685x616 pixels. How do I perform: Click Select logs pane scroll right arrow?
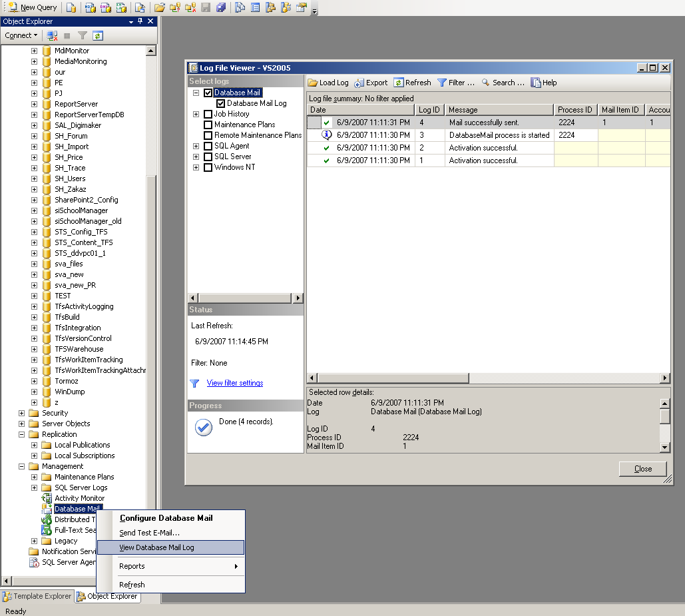[x=298, y=298]
